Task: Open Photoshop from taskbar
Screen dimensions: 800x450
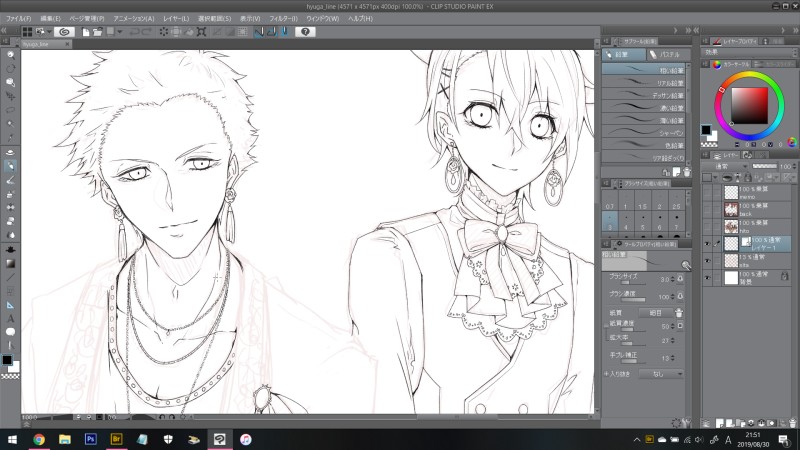Action: coord(91,439)
